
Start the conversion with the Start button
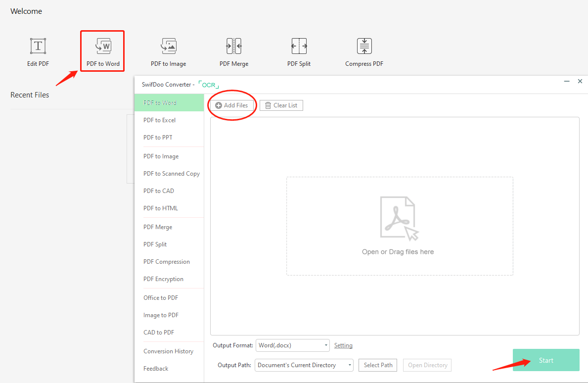tap(546, 360)
